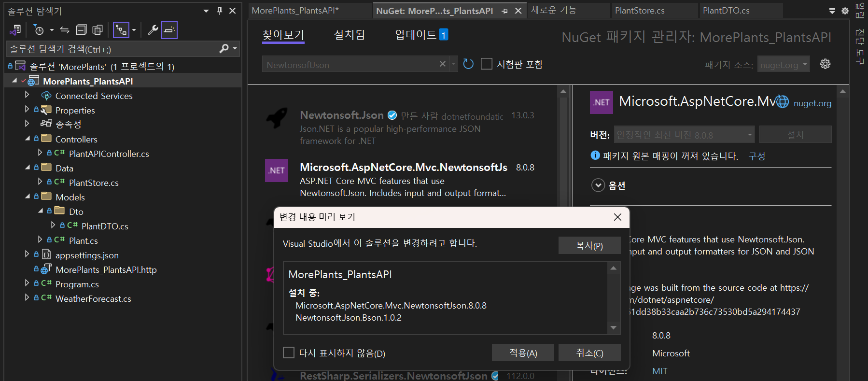Click the 적용(A) apply button
The width and height of the screenshot is (868, 381).
523,353
